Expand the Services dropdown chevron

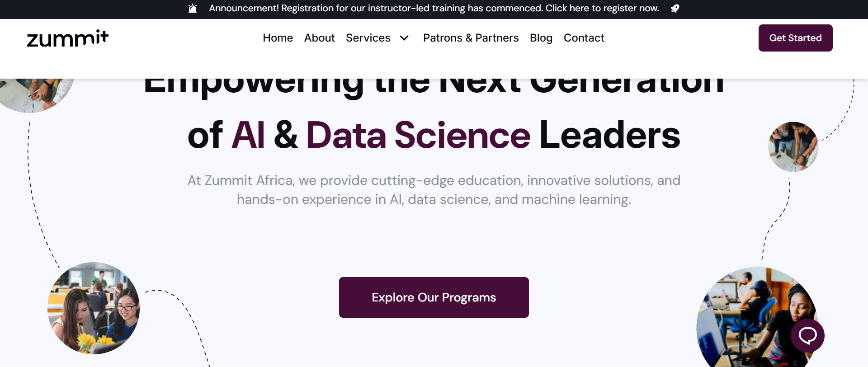[x=404, y=38]
